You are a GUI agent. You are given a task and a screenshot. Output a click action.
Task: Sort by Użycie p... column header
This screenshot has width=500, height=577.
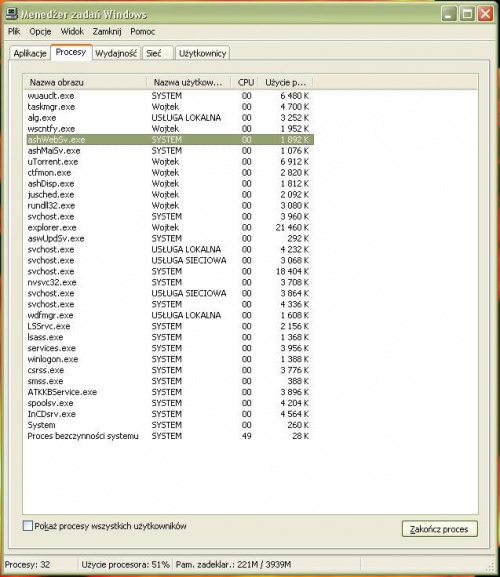[x=286, y=82]
